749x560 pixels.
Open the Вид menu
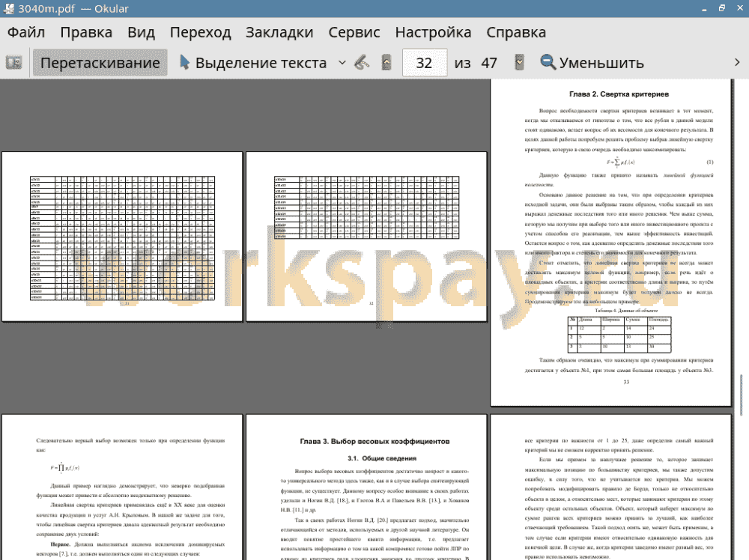pos(141,32)
